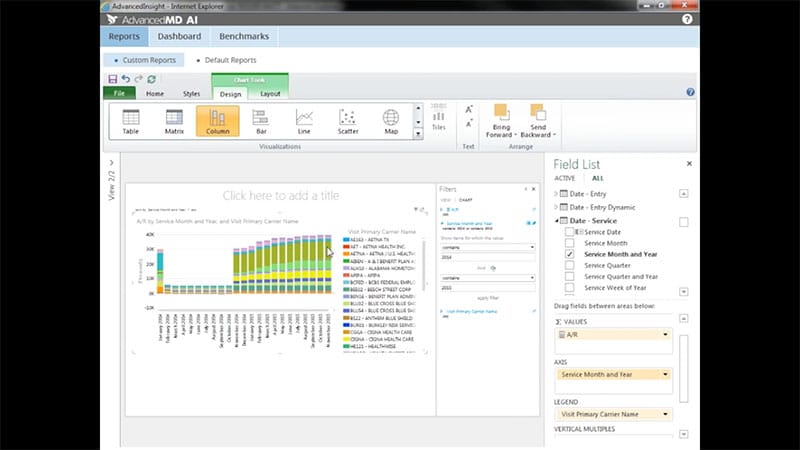Select the Bar chart visualization
800x450 pixels.
click(261, 121)
